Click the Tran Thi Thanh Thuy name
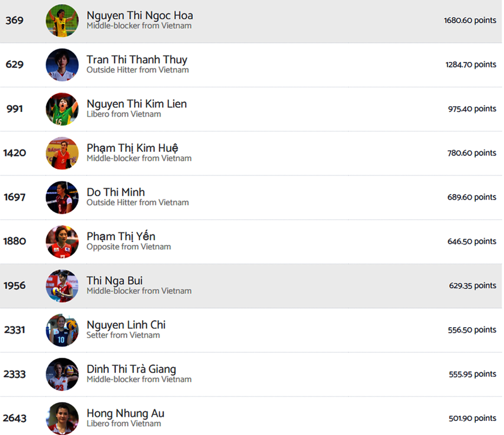 tap(137, 60)
